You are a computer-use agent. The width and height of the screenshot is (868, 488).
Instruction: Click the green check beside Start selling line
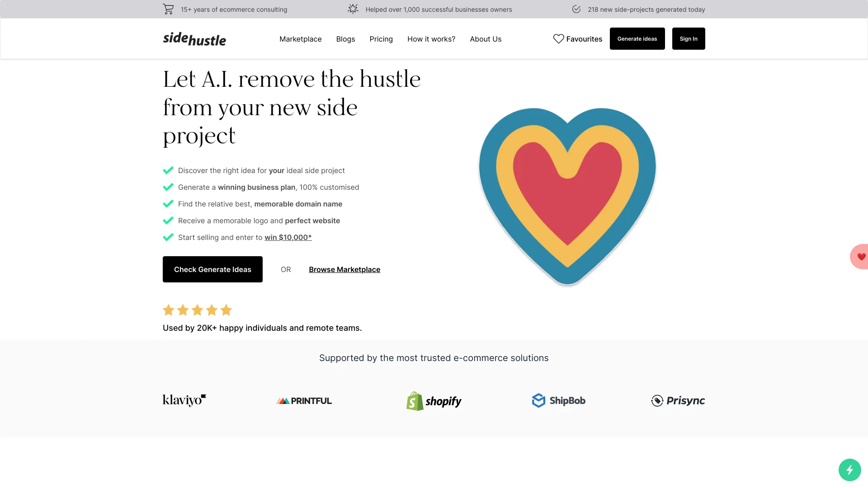(x=168, y=237)
